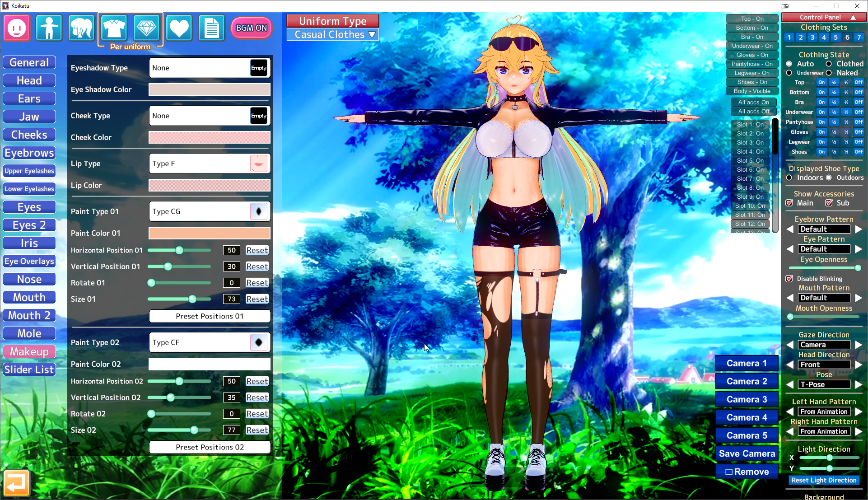868x500 pixels.
Task: Open the hair editing tab icon
Action: pos(81,28)
